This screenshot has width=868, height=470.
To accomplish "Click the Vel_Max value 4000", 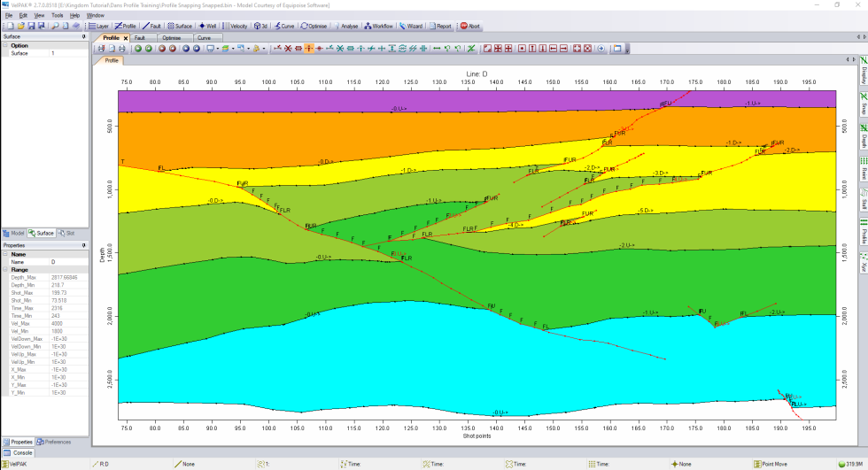I will tap(69, 323).
